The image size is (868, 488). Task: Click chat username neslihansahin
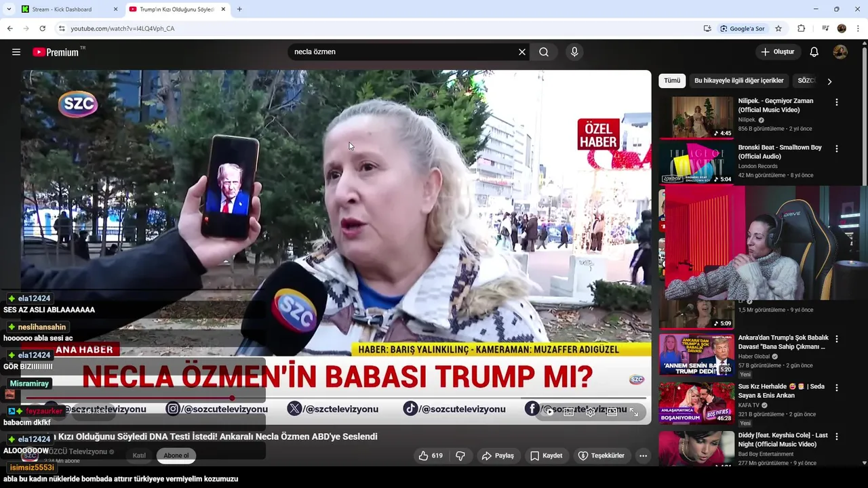pos(42,327)
